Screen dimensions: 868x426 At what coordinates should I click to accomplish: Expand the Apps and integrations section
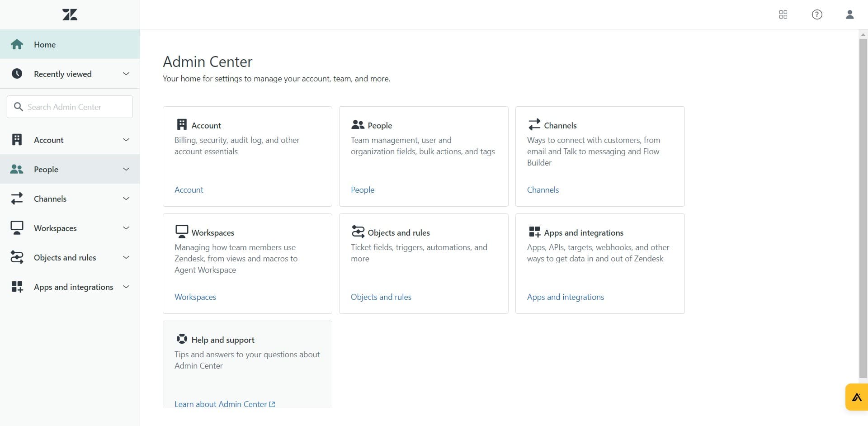(126, 287)
